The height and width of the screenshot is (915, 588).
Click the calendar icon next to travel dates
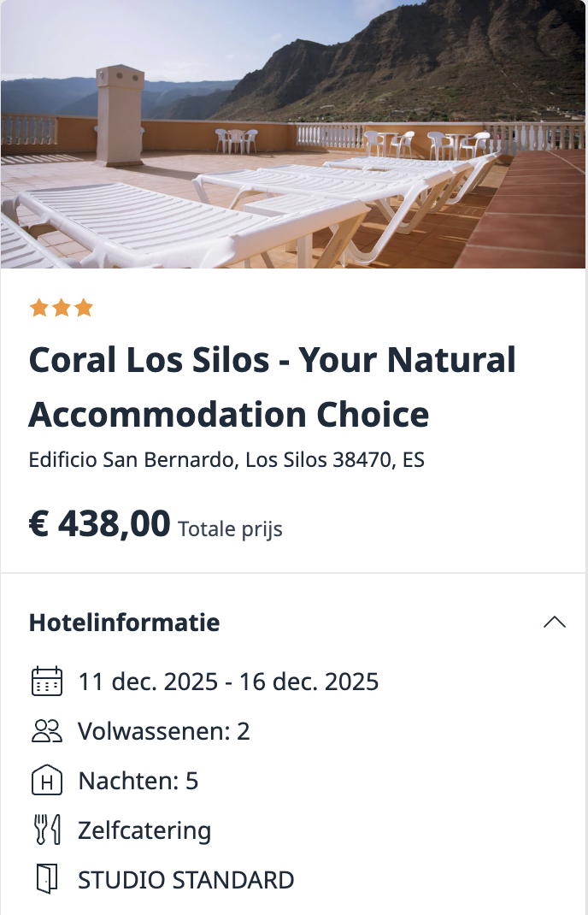click(47, 682)
